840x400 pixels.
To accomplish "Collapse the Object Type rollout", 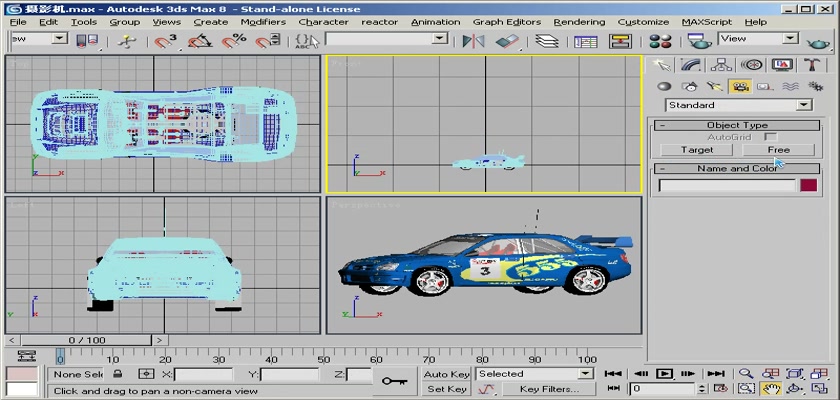I will point(737,125).
